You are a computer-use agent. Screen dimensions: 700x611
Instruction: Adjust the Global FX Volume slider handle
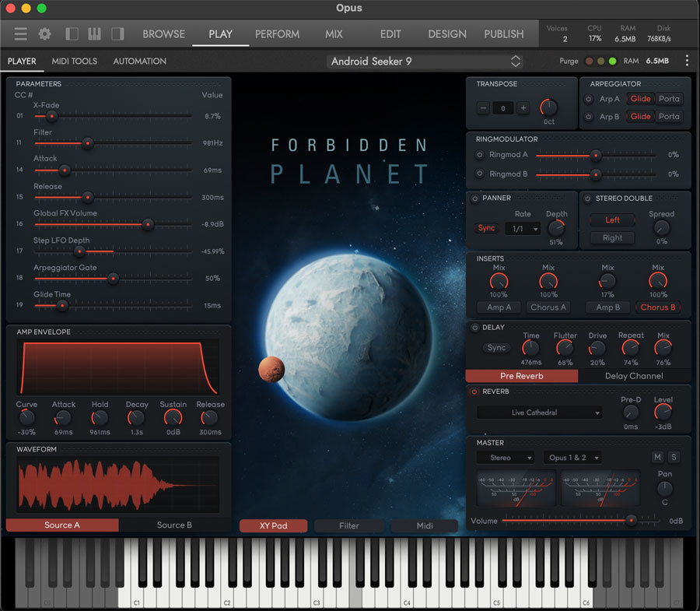(x=148, y=224)
